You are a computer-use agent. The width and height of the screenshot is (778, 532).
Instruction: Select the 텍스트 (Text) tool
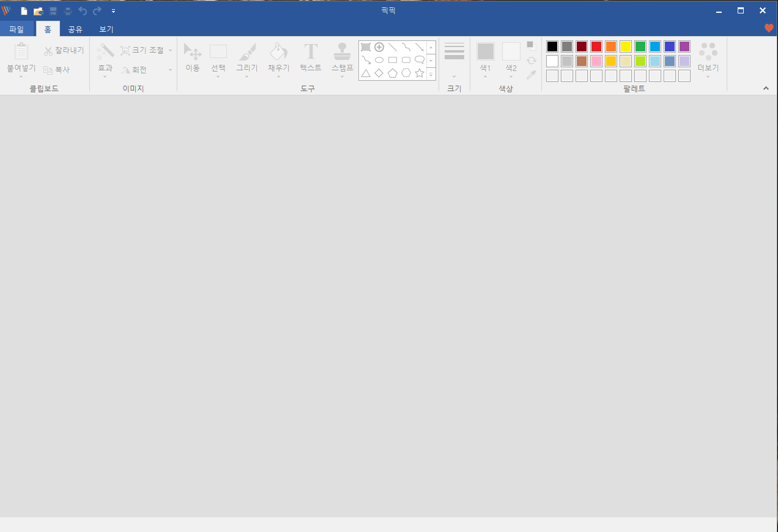point(311,58)
